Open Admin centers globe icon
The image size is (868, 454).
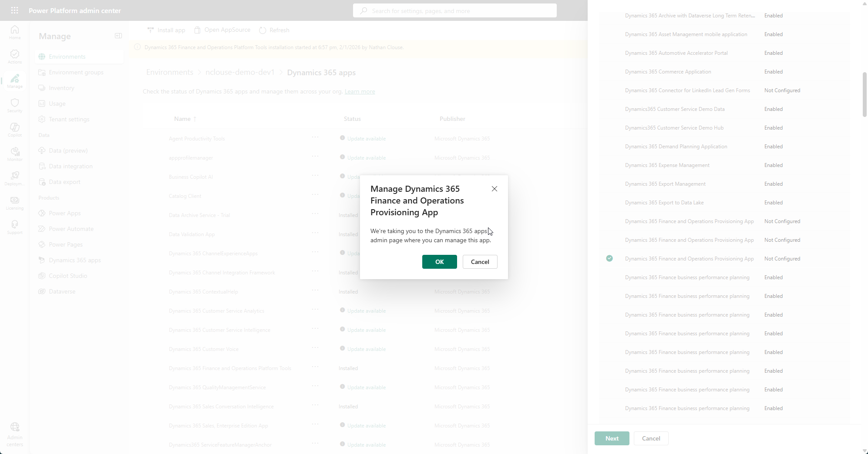[x=15, y=434]
